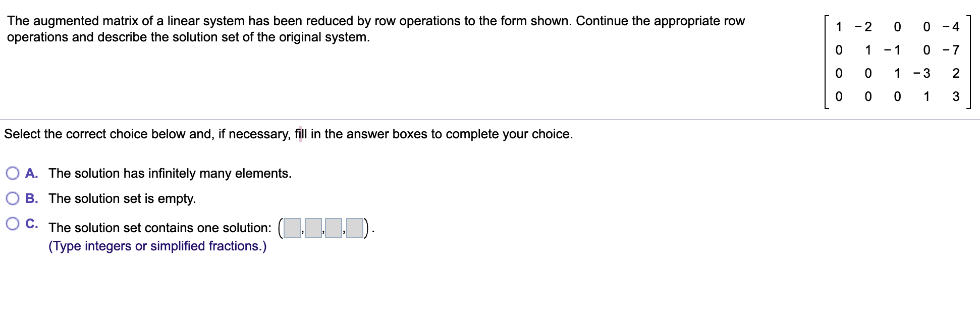Click the bold letter A label
The width and height of the screenshot is (980, 315).
[x=32, y=173]
